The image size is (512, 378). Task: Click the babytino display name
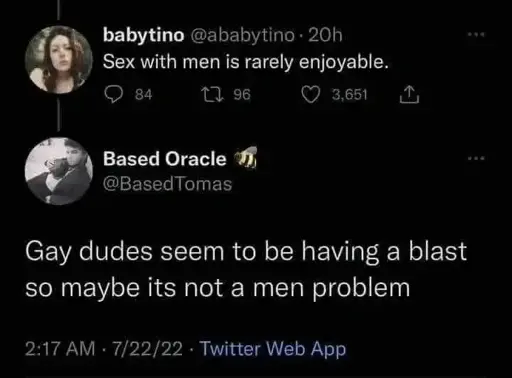point(143,35)
